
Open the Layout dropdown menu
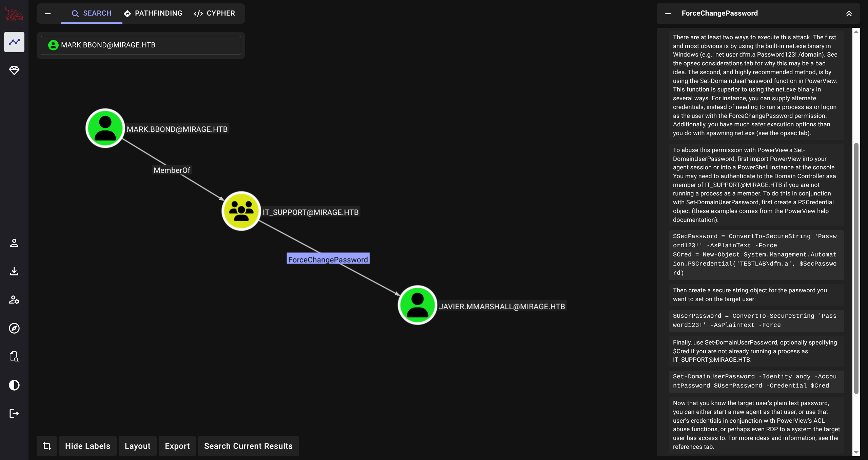tap(137, 446)
